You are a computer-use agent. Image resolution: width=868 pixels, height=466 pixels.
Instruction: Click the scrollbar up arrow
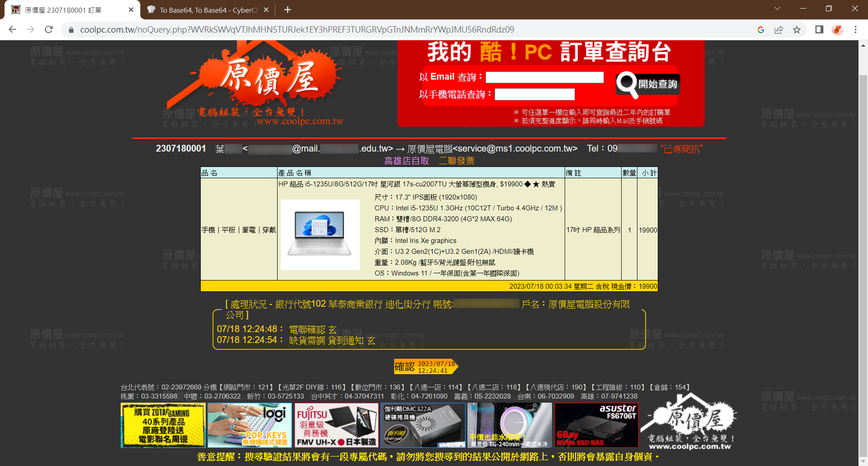(863, 45)
